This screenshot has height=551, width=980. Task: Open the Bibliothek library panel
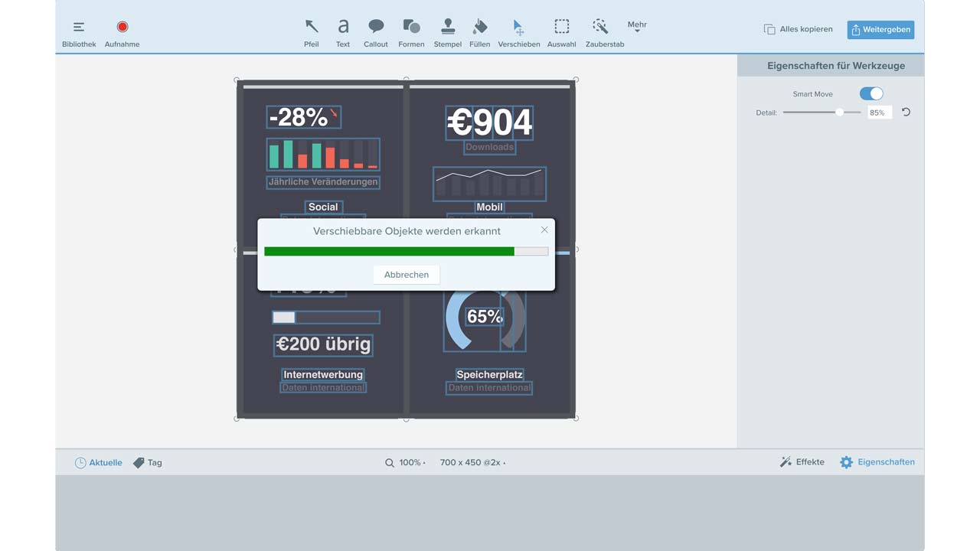click(x=79, y=33)
